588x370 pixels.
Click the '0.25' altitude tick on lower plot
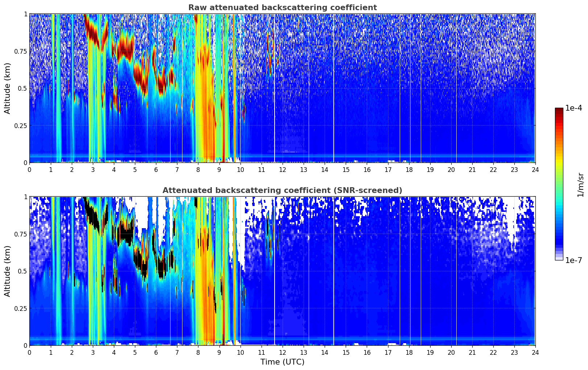(21, 308)
